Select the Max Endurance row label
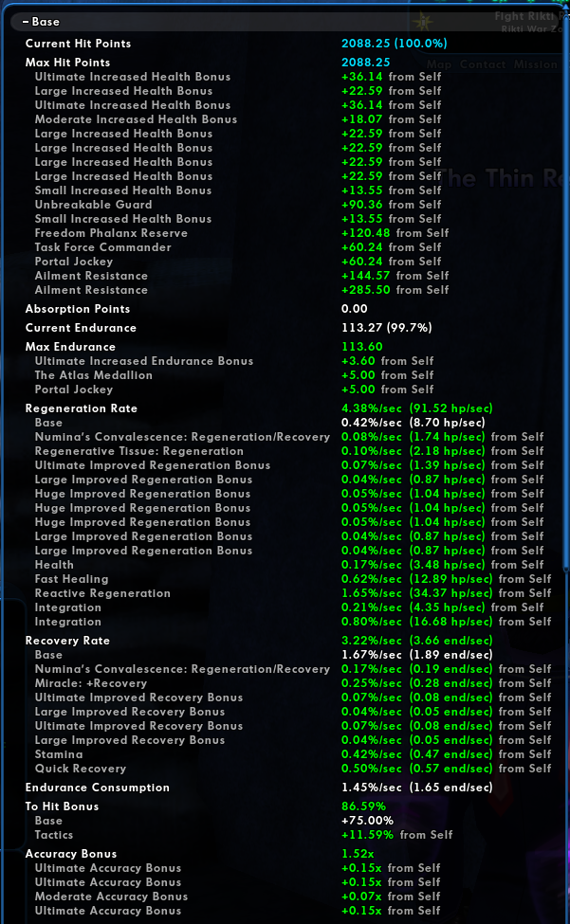The height and width of the screenshot is (924, 570). coord(70,347)
